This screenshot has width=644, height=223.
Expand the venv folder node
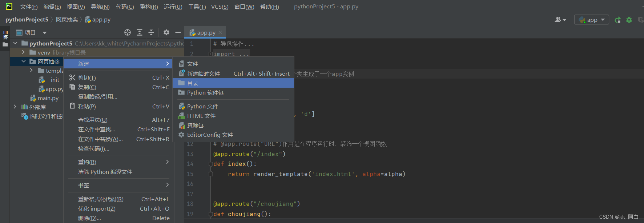23,52
